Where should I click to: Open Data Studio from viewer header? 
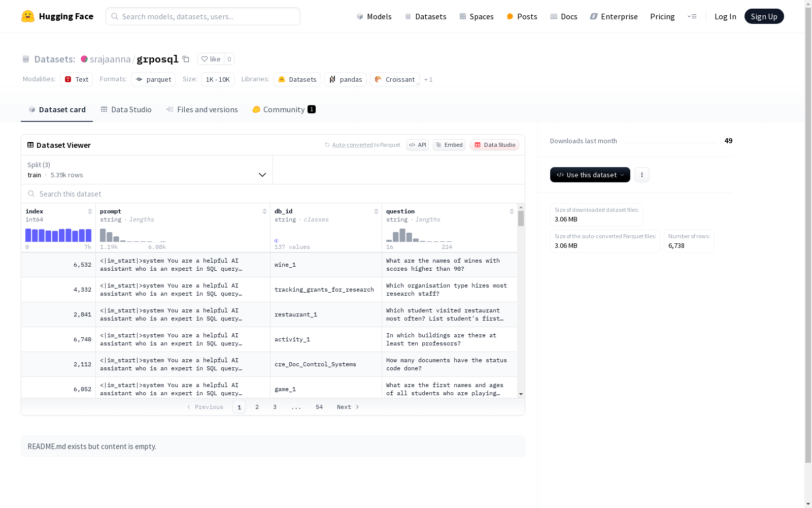coord(494,145)
